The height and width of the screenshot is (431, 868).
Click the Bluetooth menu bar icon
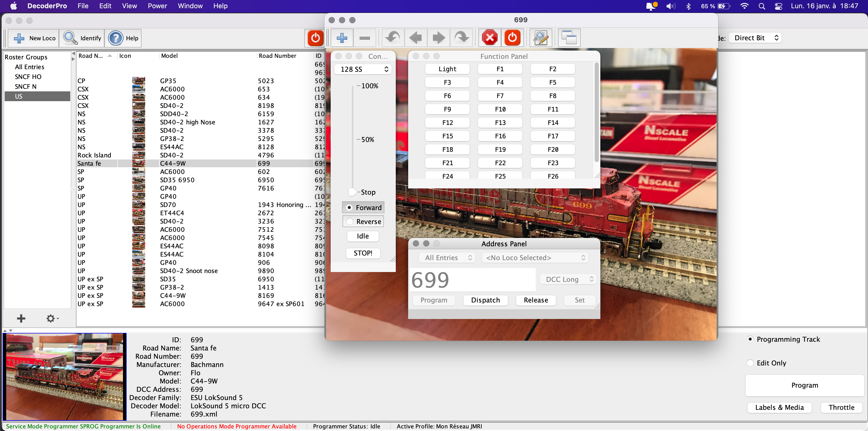pos(688,6)
